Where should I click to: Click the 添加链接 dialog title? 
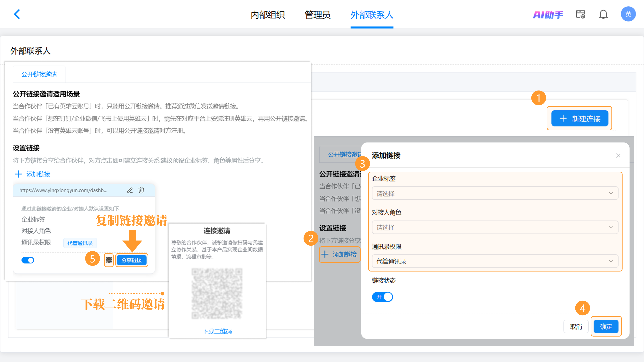click(386, 155)
